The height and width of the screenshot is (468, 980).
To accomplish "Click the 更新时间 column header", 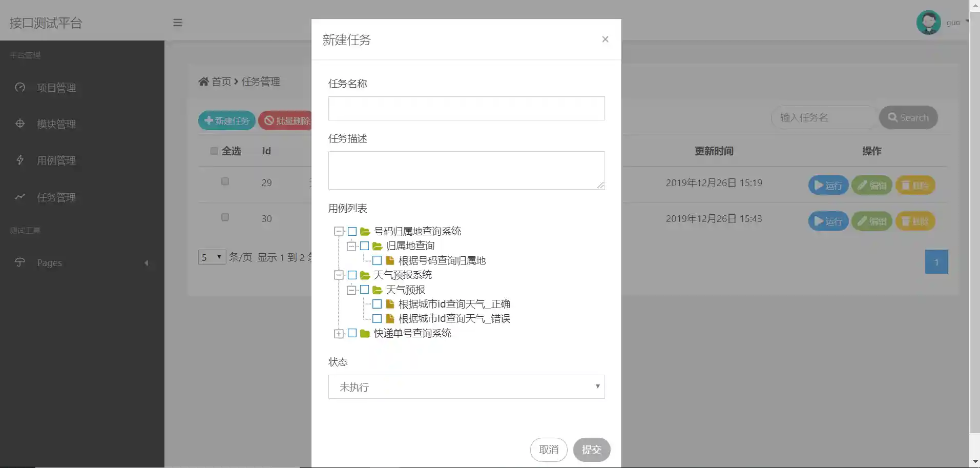I will coord(714,151).
